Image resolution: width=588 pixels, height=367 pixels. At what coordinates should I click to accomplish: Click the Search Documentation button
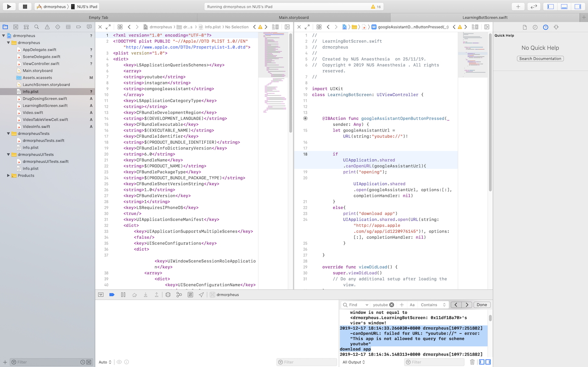click(x=540, y=59)
